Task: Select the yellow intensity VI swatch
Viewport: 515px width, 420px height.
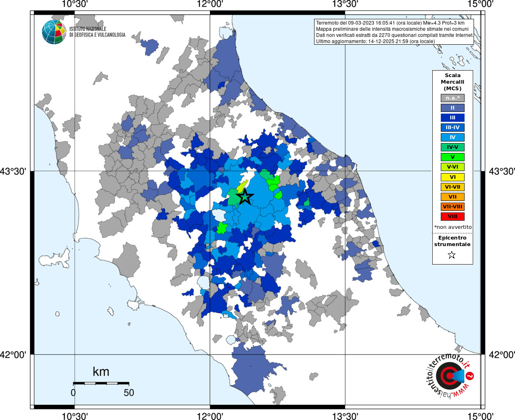Action: click(x=453, y=177)
